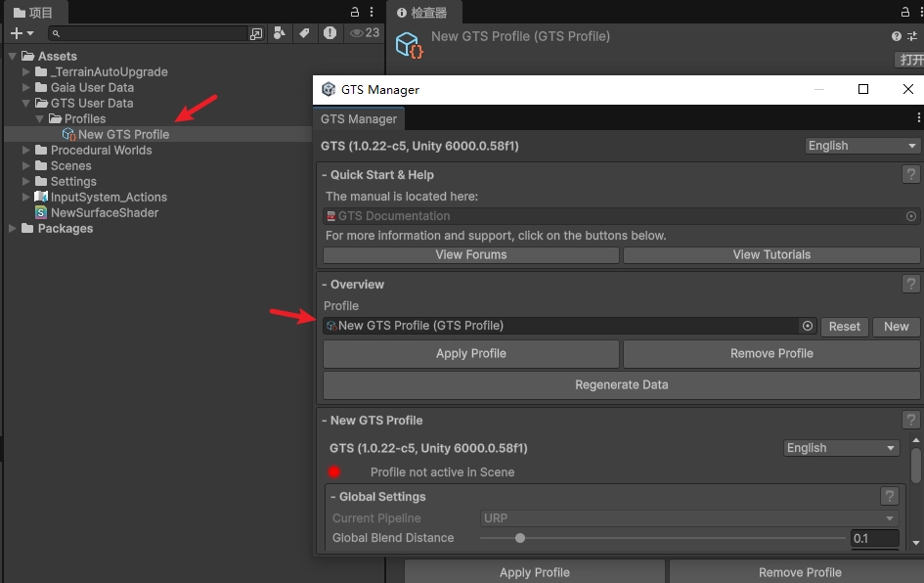This screenshot has height=583, width=924.
Task: Click Apply Profile in Inspector window
Action: (x=535, y=572)
